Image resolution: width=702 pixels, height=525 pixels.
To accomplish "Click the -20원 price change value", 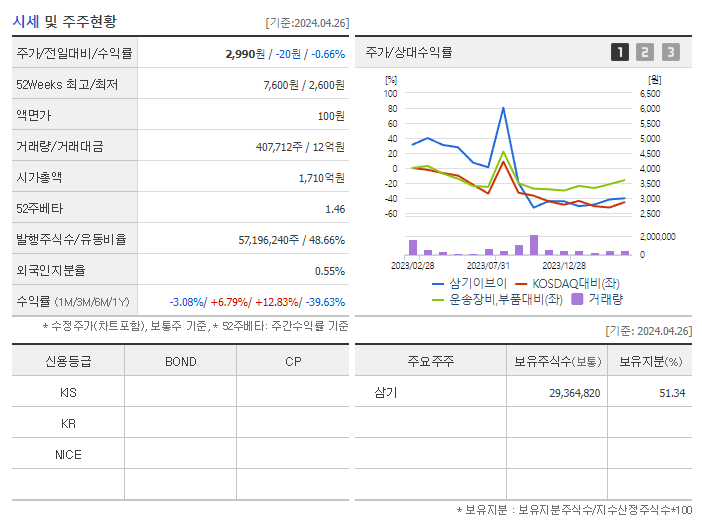I will pyautogui.click(x=288, y=54).
